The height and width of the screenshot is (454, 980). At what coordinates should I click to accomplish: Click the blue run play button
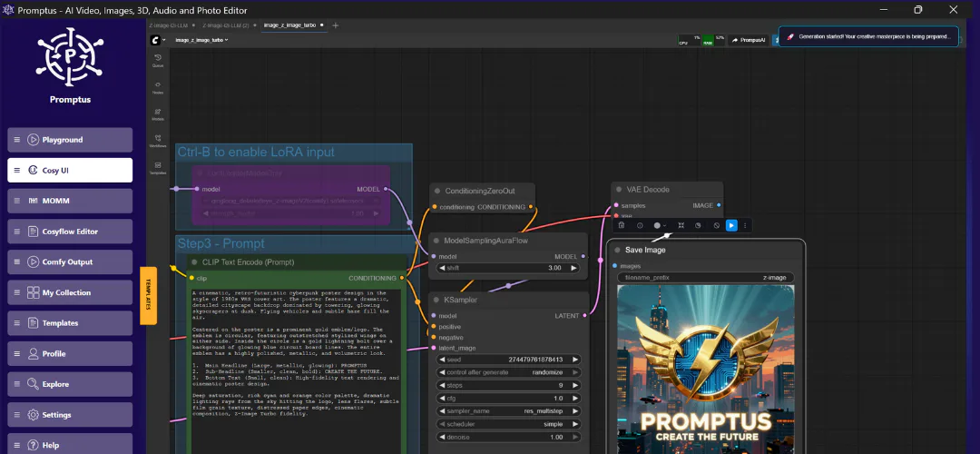coord(731,225)
